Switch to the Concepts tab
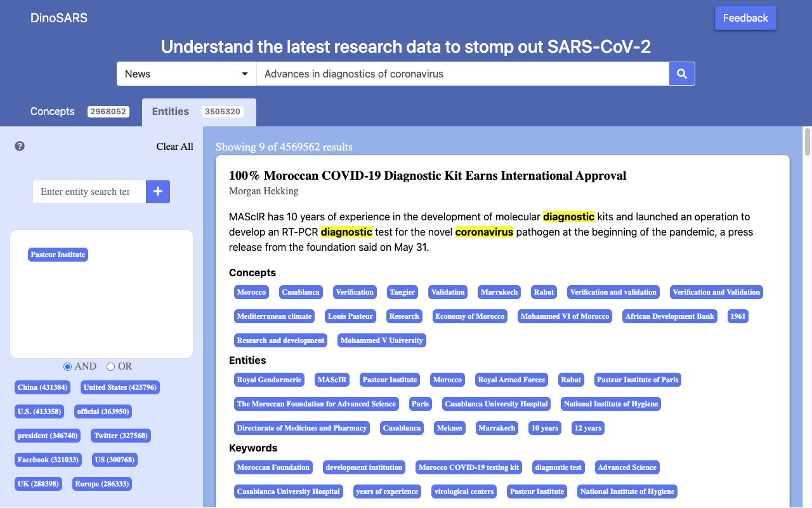 pyautogui.click(x=80, y=112)
